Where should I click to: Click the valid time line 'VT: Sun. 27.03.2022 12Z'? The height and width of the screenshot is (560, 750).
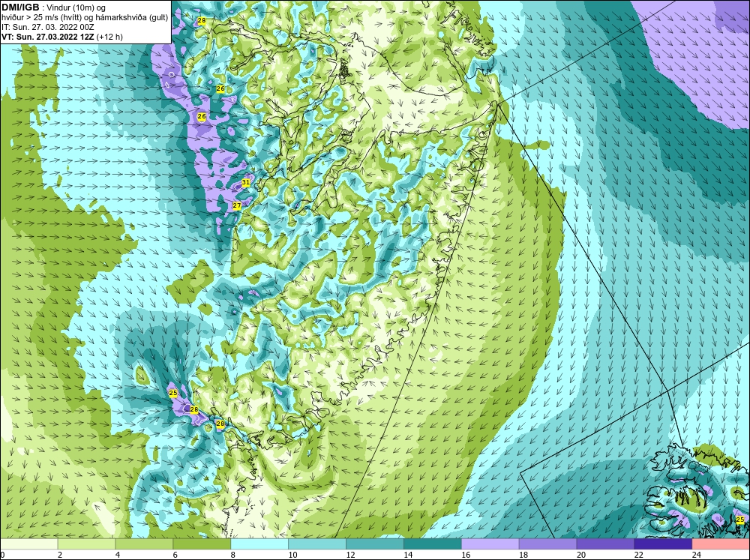[48, 37]
